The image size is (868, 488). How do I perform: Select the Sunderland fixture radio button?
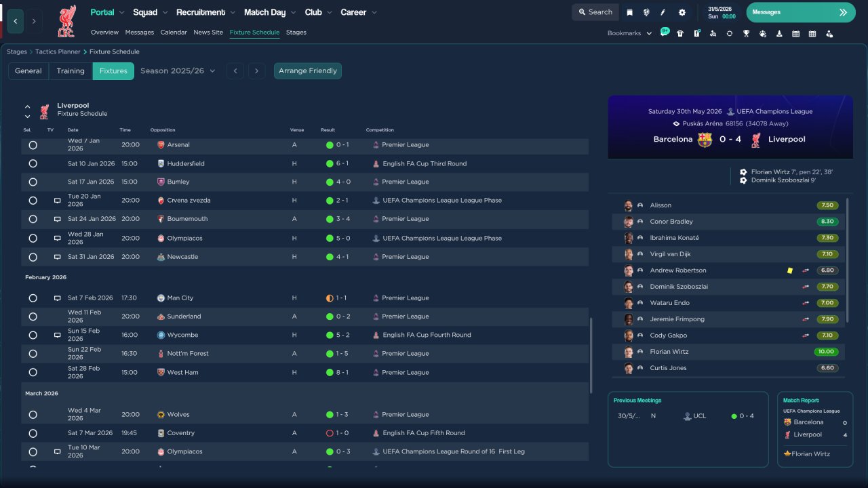pos(33,317)
